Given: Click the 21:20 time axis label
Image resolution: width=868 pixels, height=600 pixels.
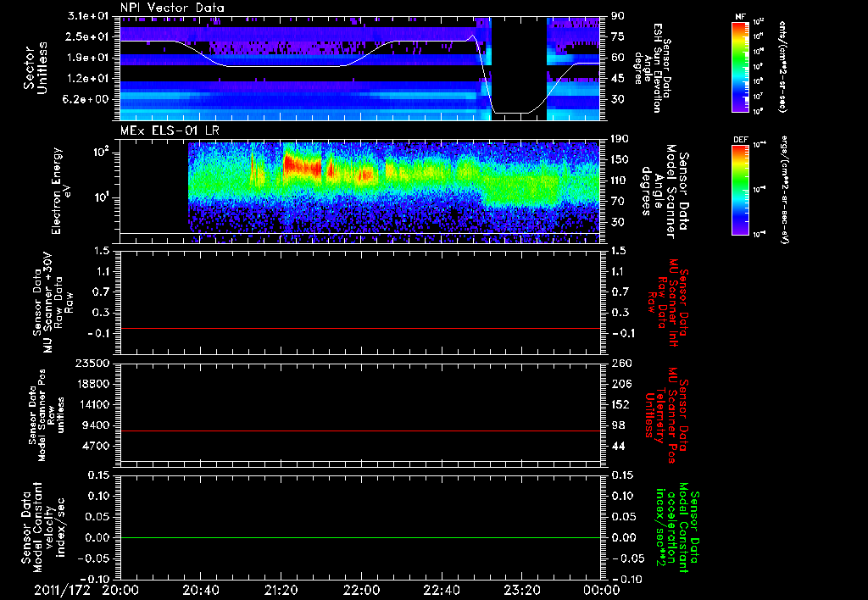Looking at the screenshot, I should (x=281, y=591).
